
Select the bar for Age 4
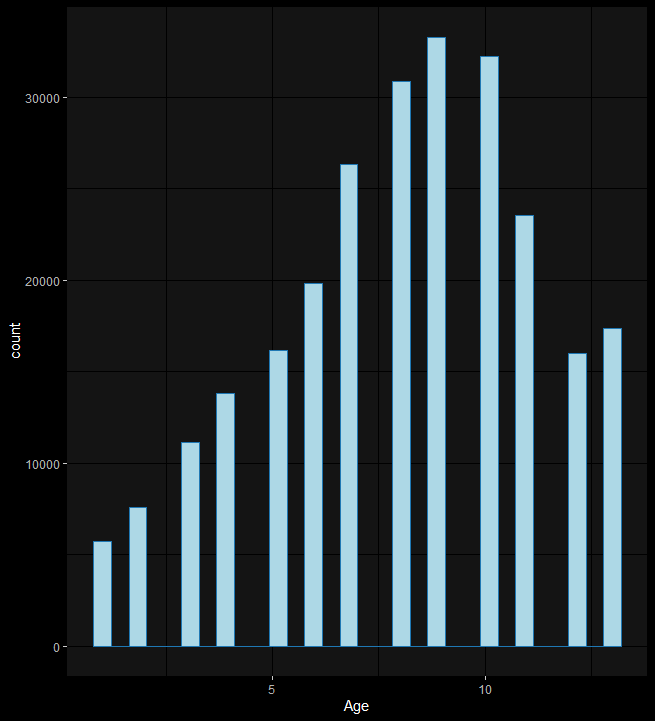(x=225, y=520)
